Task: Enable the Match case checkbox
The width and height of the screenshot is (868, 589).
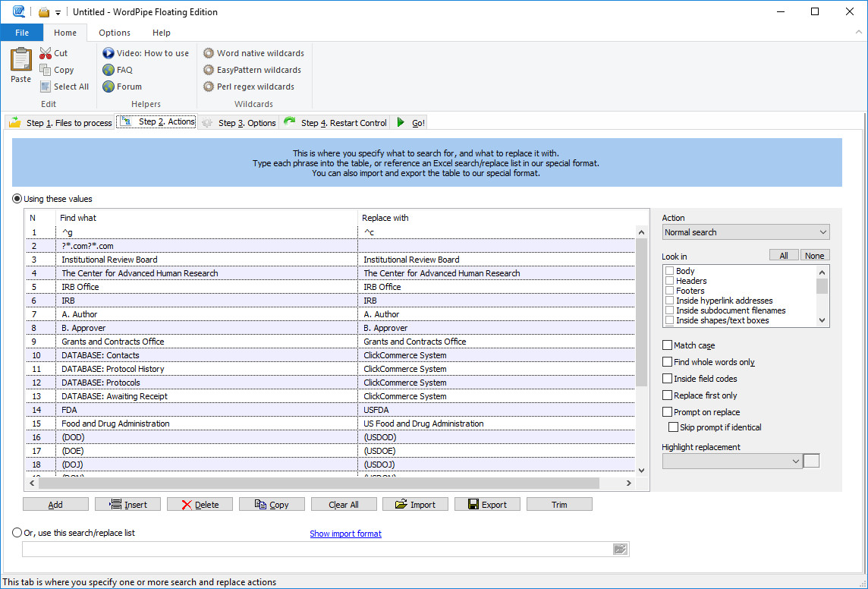Action: point(668,345)
